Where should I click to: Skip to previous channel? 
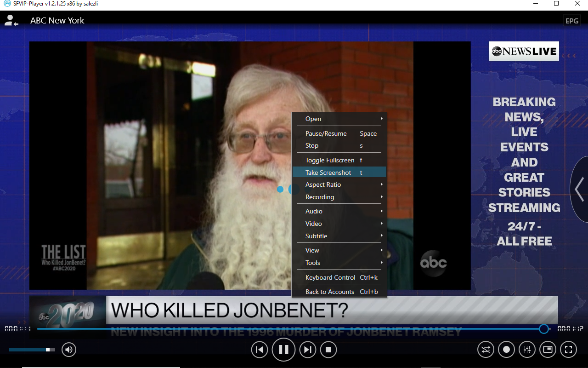[260, 350]
